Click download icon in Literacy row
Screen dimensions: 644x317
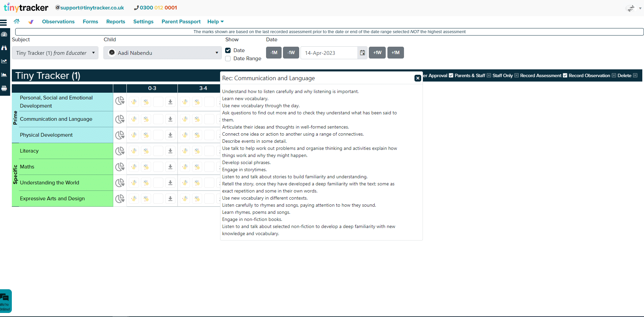pos(170,151)
